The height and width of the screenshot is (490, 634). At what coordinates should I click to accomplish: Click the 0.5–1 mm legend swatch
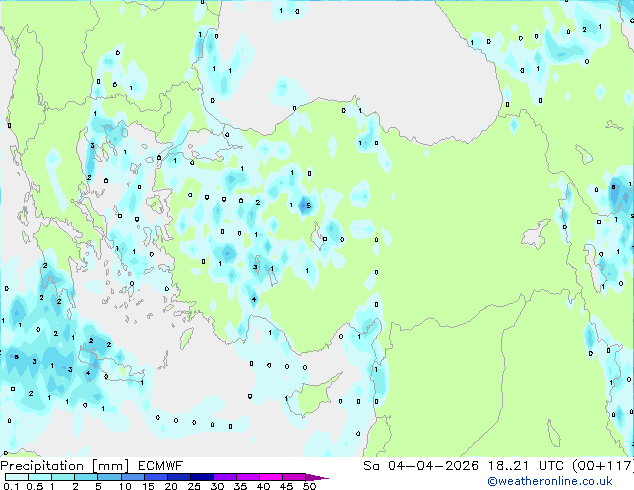coord(40,477)
